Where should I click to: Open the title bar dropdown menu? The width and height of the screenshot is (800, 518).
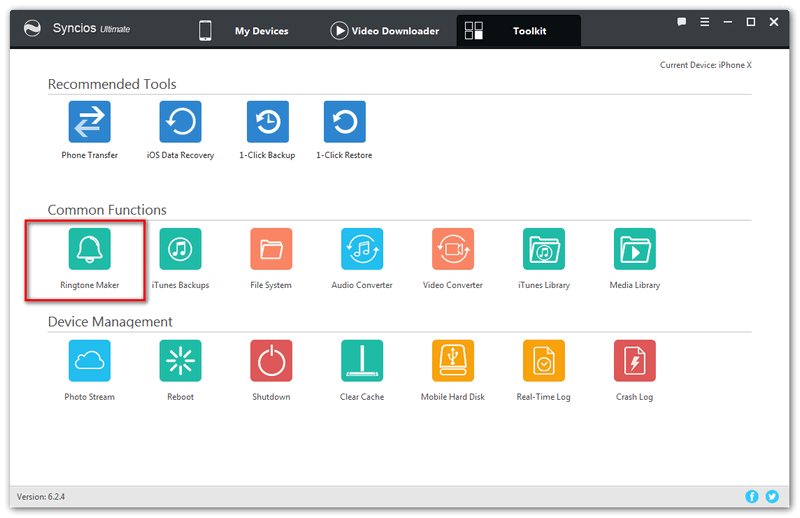tap(704, 21)
